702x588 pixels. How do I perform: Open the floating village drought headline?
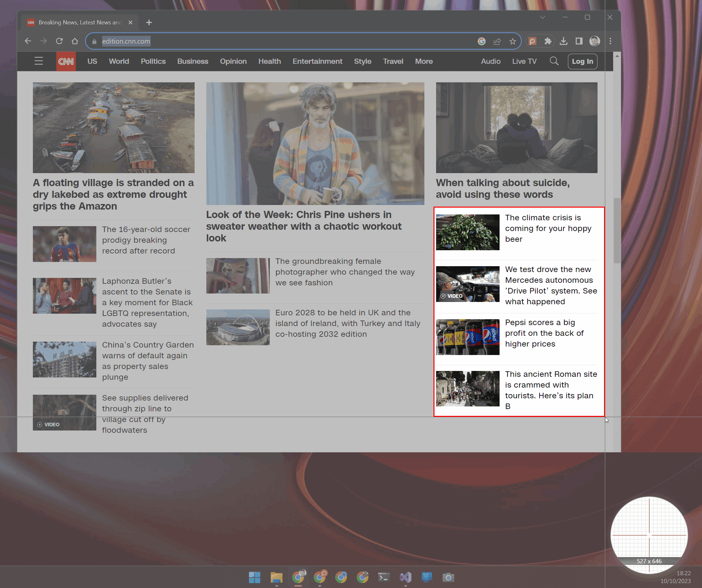click(113, 194)
